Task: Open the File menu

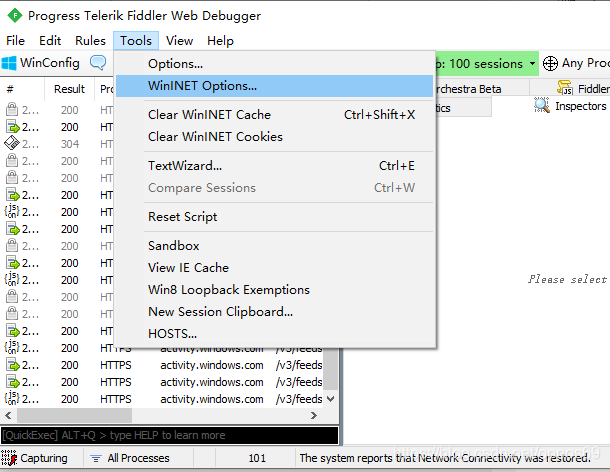Action: tap(16, 40)
